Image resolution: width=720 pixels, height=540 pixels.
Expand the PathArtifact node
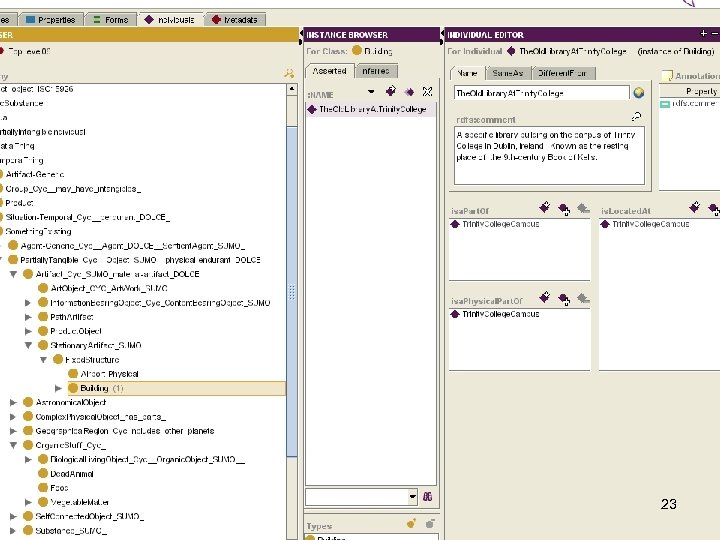click(x=28, y=317)
